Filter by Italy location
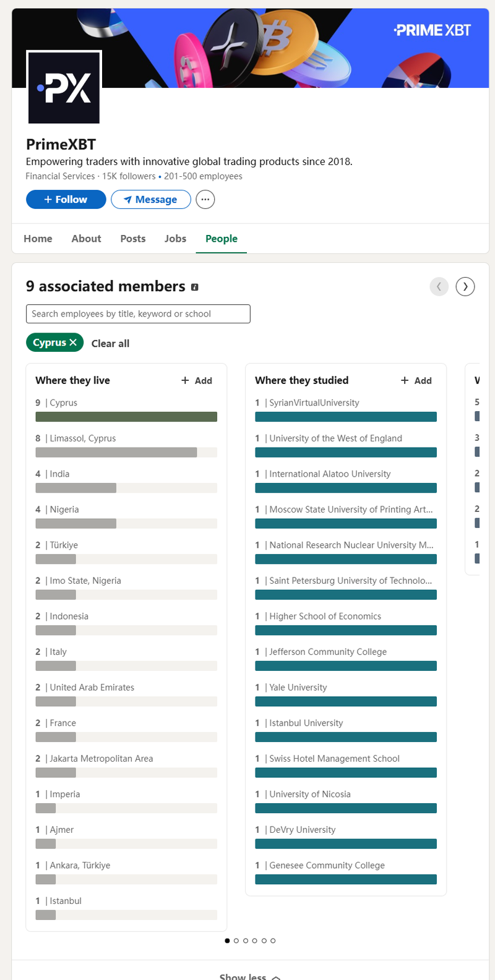This screenshot has width=495, height=980. pyautogui.click(x=126, y=658)
